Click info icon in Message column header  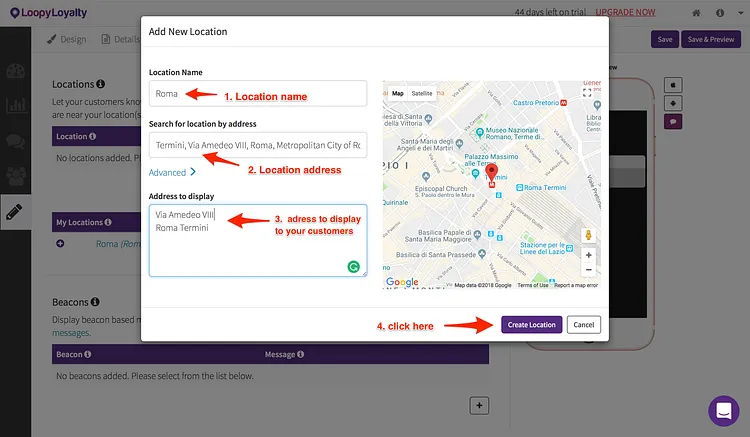click(x=300, y=354)
